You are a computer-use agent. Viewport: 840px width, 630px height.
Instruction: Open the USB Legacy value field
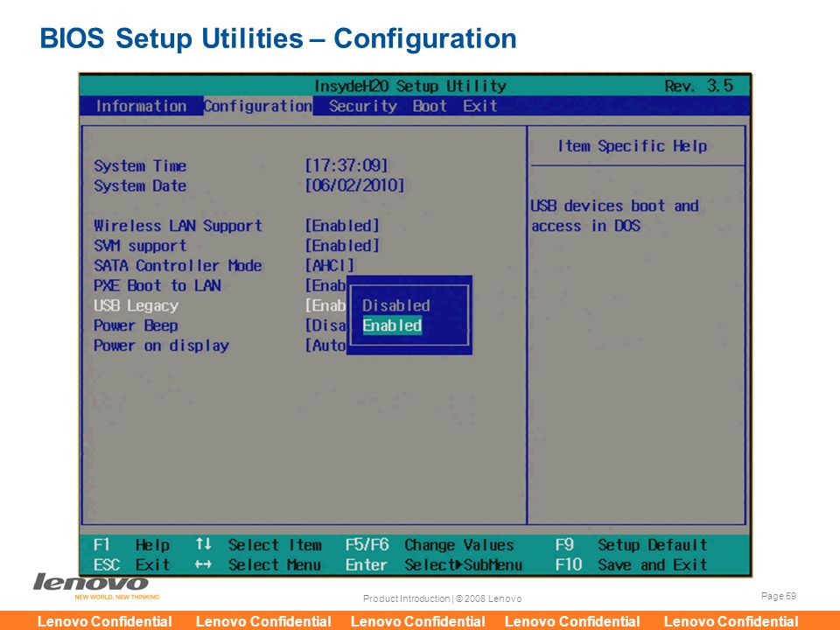click(325, 305)
